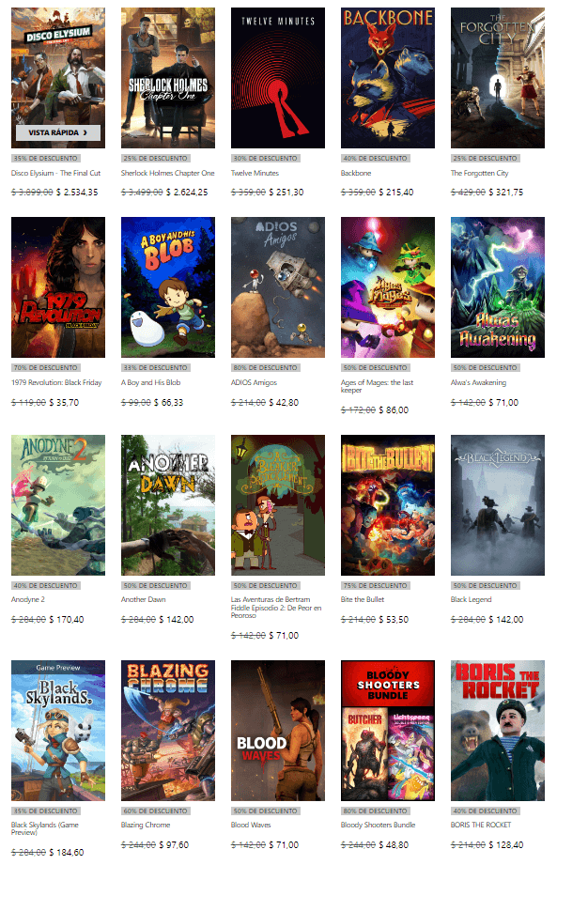Click the Blood Waves title link

coord(251,825)
